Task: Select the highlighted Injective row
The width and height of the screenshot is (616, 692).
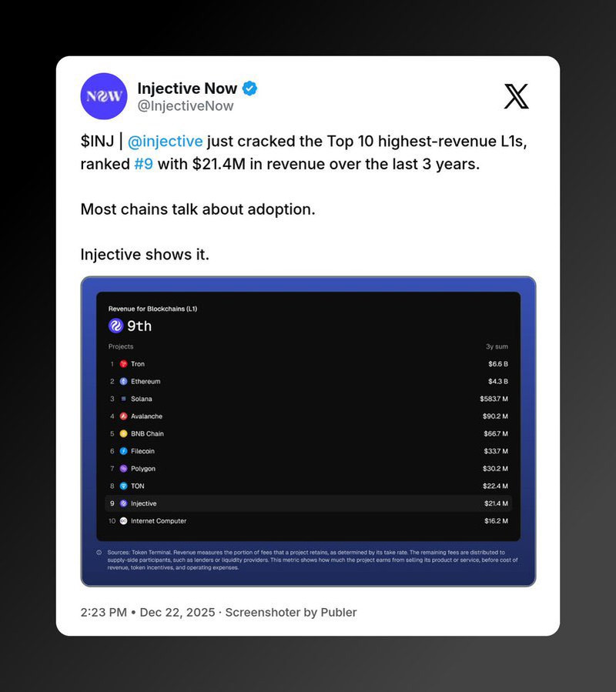Action: (x=308, y=503)
